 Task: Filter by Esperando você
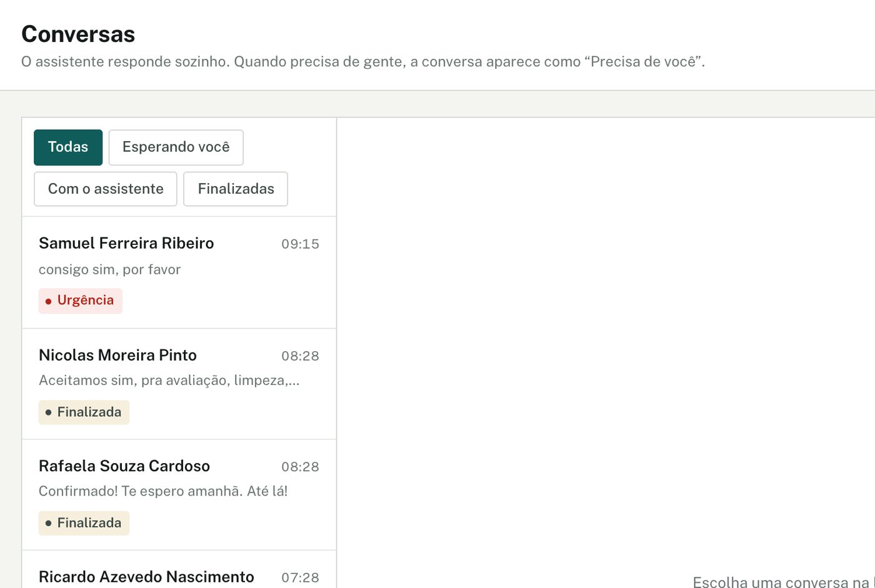click(176, 147)
